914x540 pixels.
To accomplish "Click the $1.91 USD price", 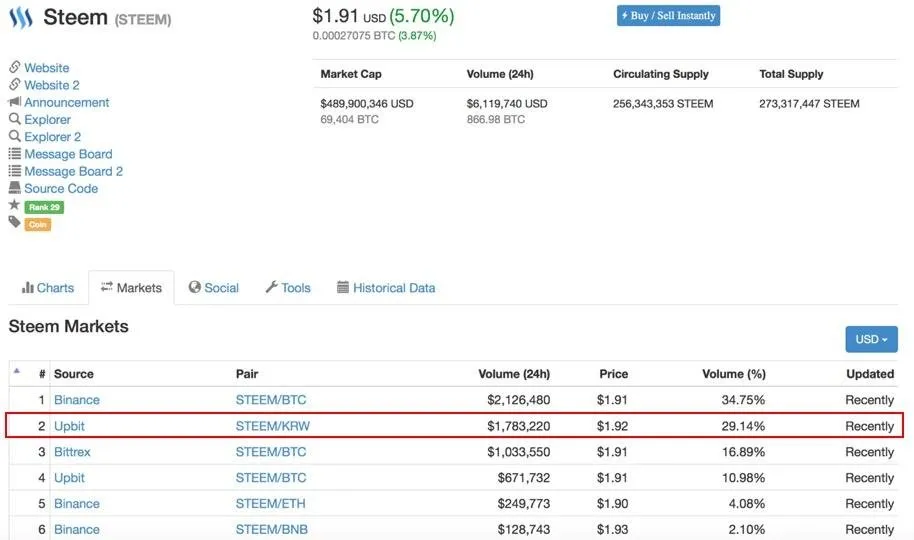I will (x=349, y=16).
